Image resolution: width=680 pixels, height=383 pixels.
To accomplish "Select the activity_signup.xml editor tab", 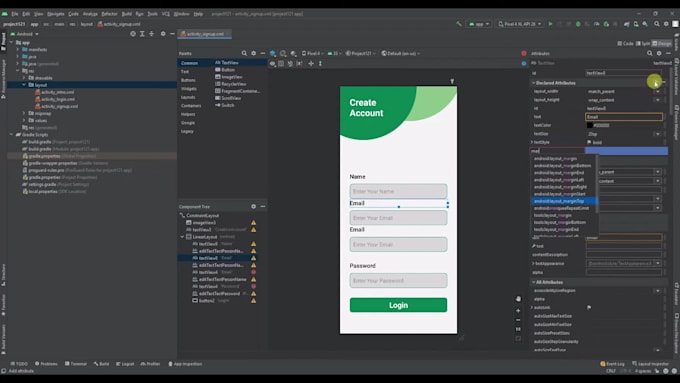I will [204, 34].
